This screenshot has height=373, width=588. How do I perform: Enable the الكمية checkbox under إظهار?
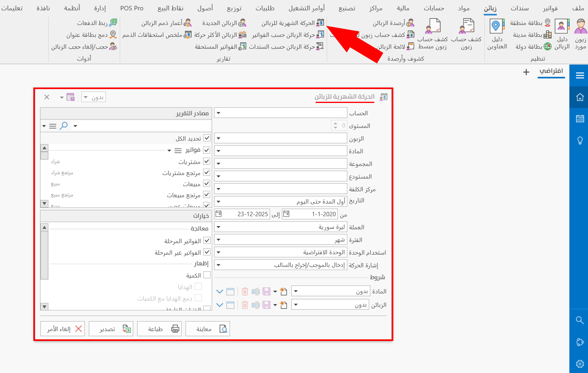pos(207,275)
